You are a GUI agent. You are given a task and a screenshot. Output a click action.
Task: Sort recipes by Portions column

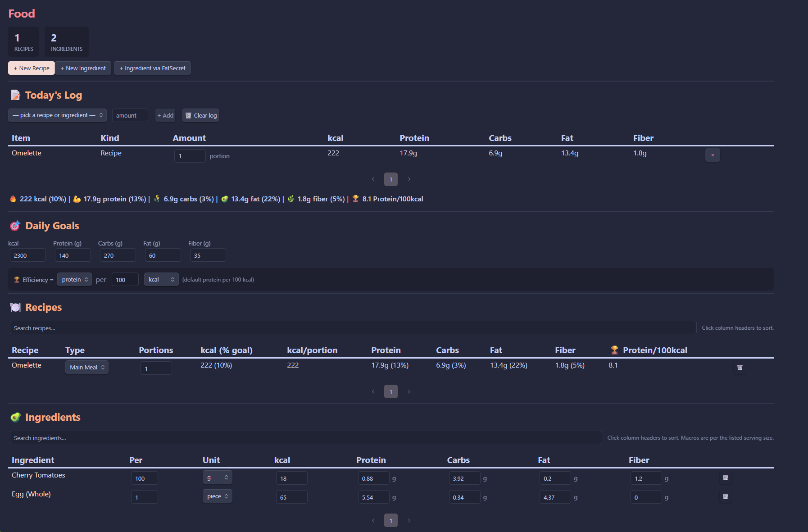click(156, 350)
